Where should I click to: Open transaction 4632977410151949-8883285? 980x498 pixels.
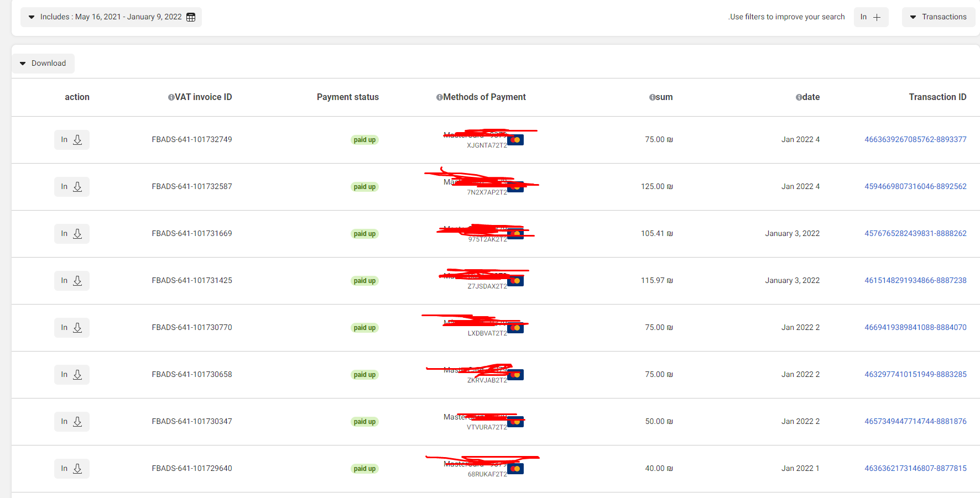915,375
